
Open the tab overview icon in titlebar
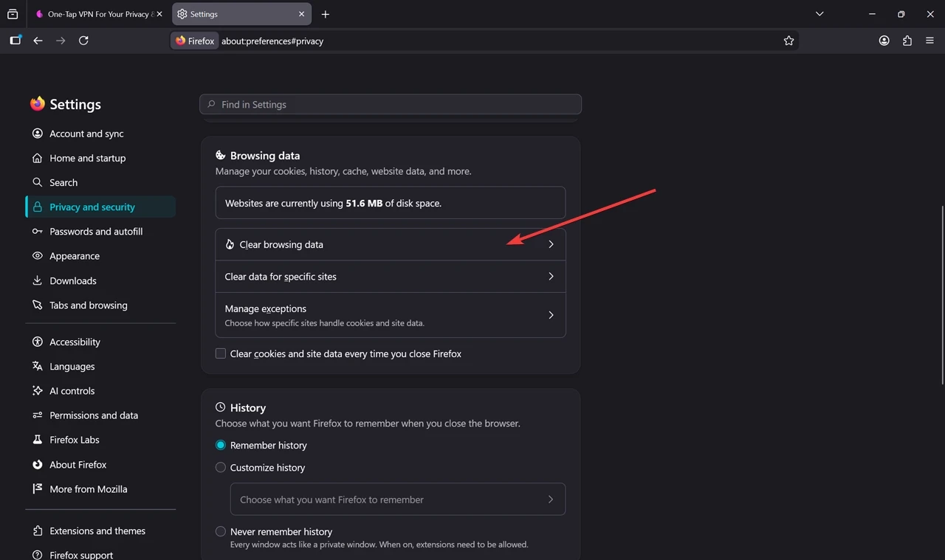pos(13,14)
